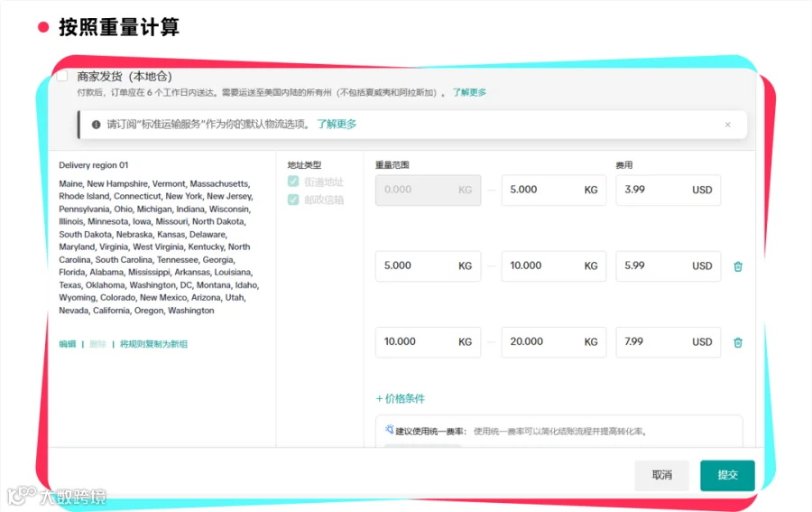Edit the 5.000 KG start weight in second row
The image size is (812, 512).
click(x=429, y=265)
